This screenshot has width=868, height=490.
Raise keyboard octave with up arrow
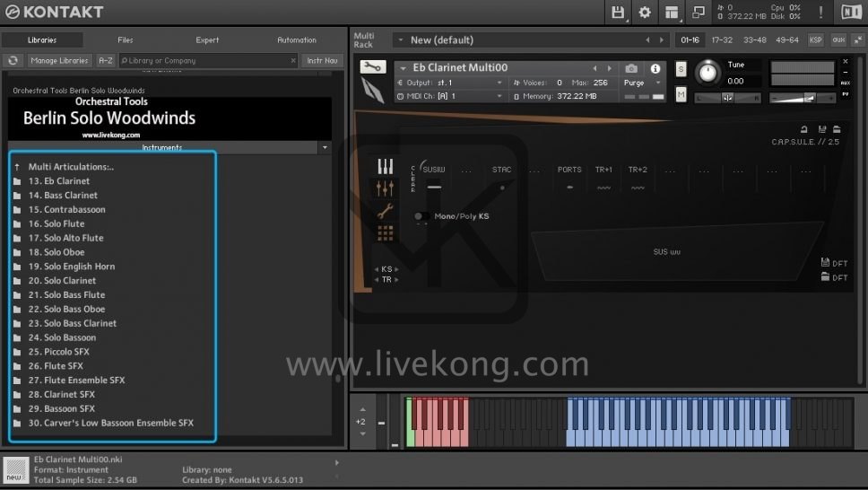[x=362, y=409]
